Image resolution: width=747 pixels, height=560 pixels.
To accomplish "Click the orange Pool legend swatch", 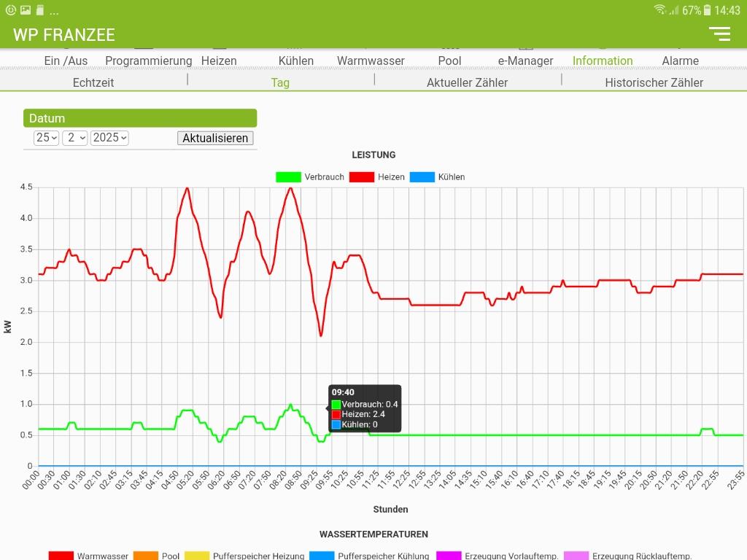I will 146,556.
